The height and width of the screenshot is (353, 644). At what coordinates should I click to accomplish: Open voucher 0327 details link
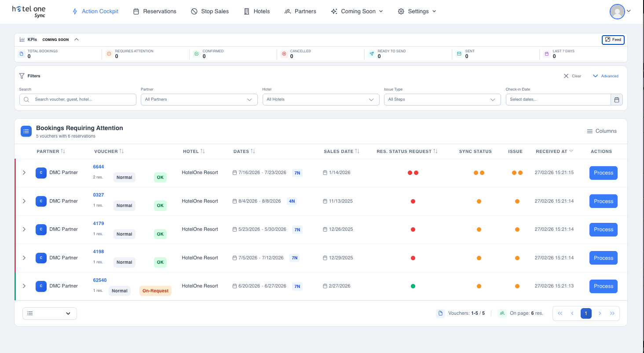98,195
